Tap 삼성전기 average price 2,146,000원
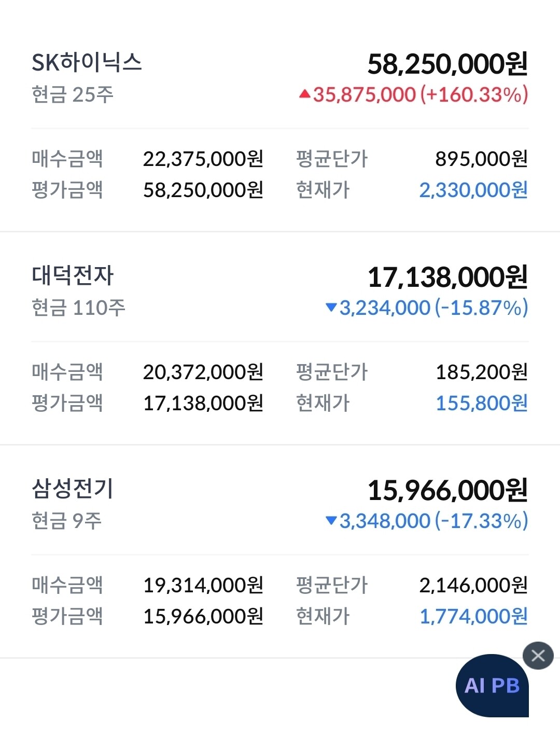Viewport: 560px width, 736px height. click(473, 585)
